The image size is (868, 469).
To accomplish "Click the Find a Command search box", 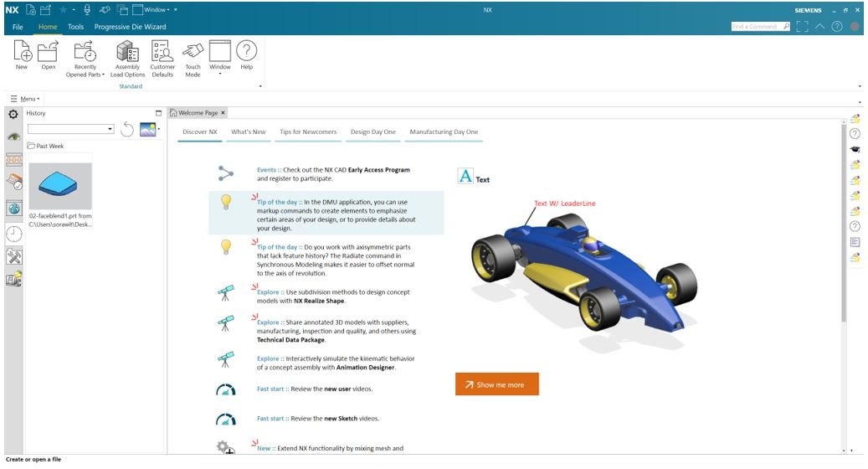I will click(x=760, y=26).
